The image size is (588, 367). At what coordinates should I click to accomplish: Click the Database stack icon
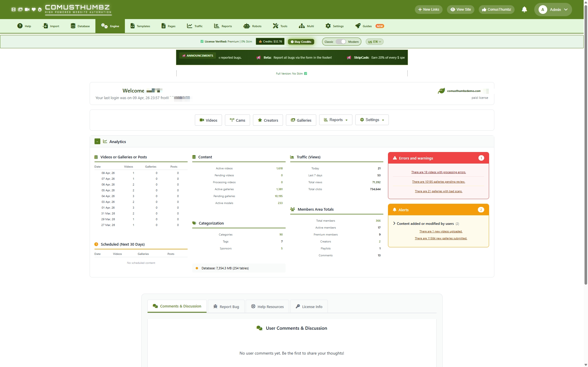click(x=73, y=26)
